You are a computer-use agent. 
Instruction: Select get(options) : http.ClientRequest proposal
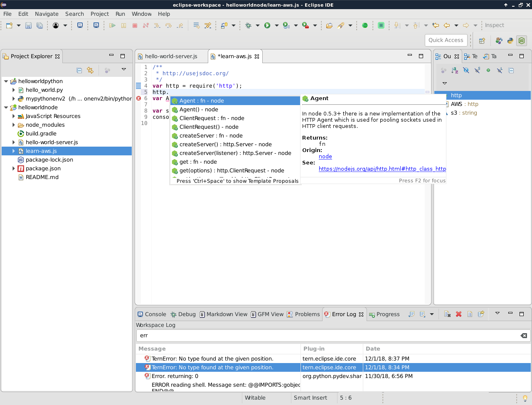(x=235, y=171)
